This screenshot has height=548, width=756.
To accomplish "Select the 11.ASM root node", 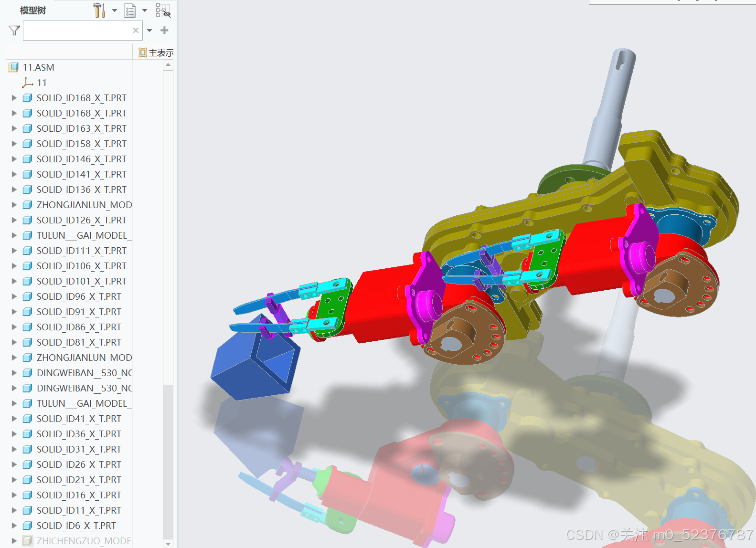I will (x=38, y=67).
